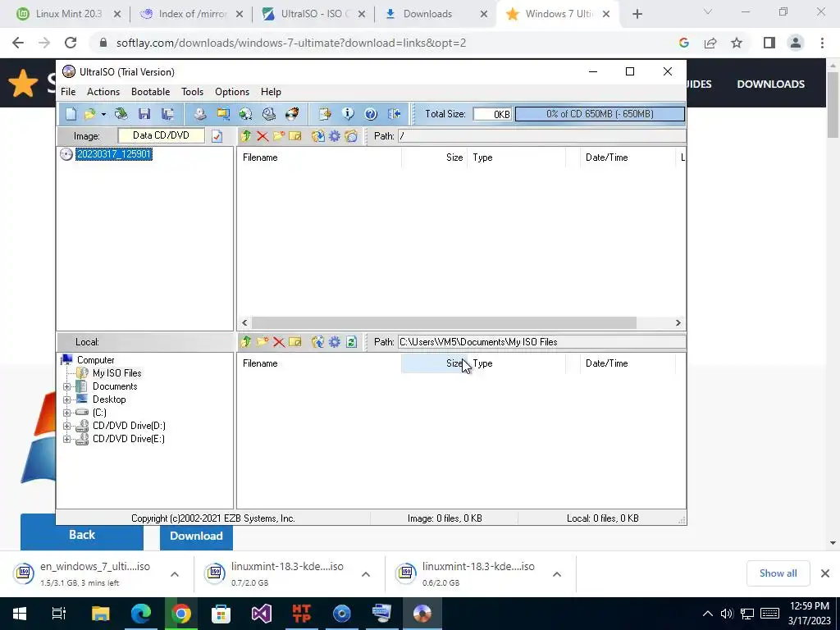Expand the Documents node in Local tree
This screenshot has width=840, height=630.
[x=67, y=387]
